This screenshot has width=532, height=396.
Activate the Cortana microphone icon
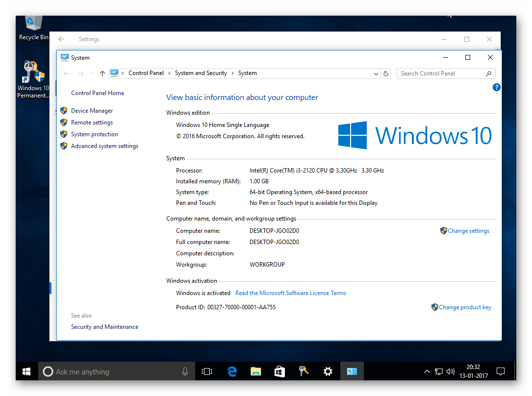click(x=185, y=371)
